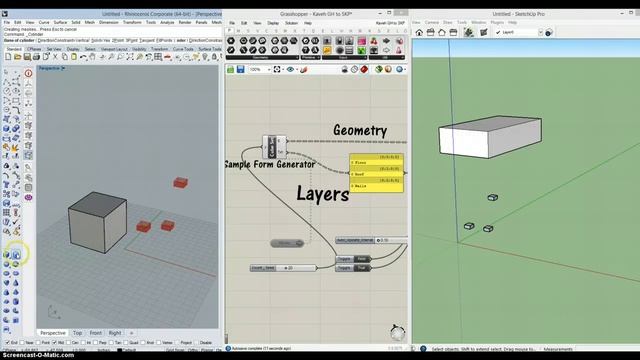The height and width of the screenshot is (360, 640).
Task: Click the four-viewport layout icon in Rhino
Action: coord(158,57)
